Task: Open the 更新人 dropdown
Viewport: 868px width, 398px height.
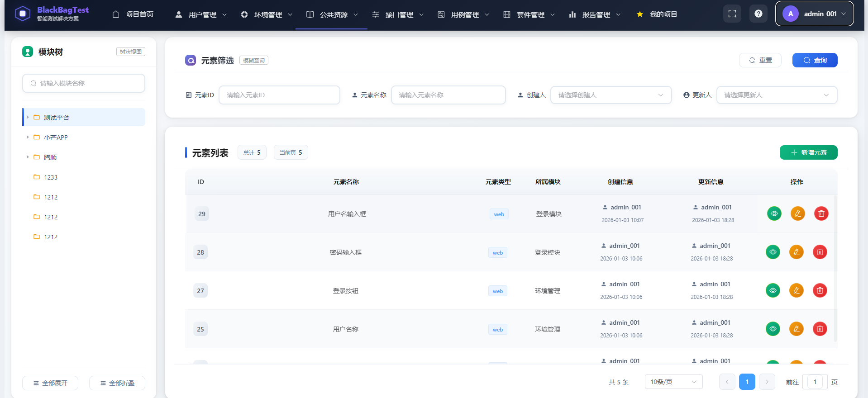Action: (777, 95)
